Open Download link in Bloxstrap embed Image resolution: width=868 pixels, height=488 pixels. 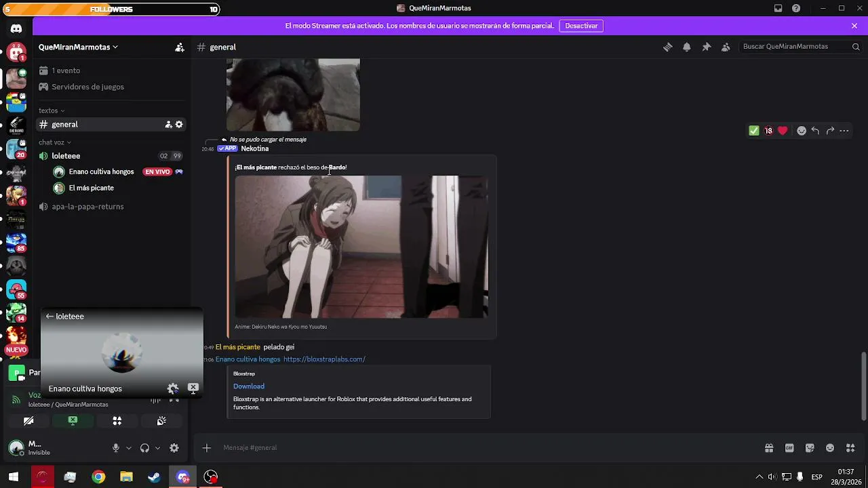click(x=249, y=386)
